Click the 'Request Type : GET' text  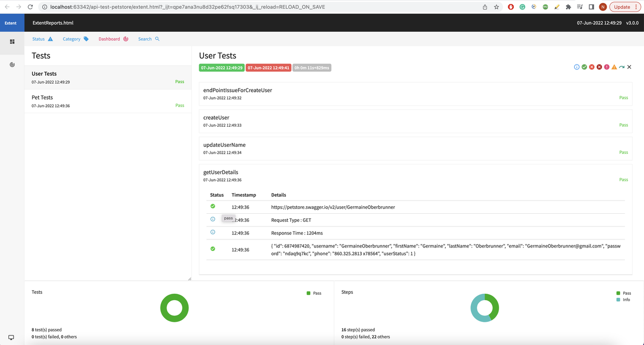(291, 220)
